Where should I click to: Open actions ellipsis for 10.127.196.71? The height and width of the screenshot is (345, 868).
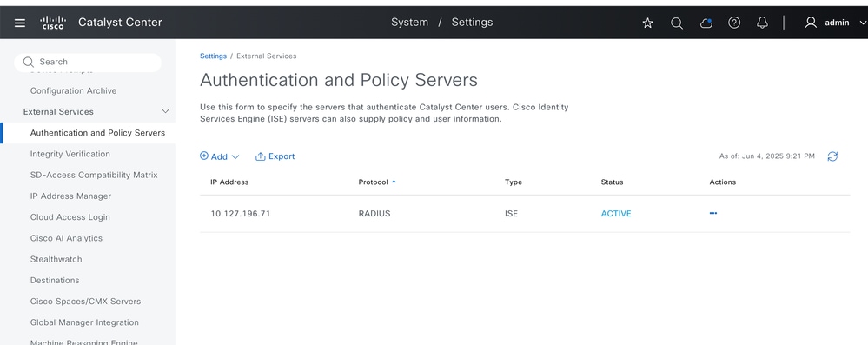[713, 213]
